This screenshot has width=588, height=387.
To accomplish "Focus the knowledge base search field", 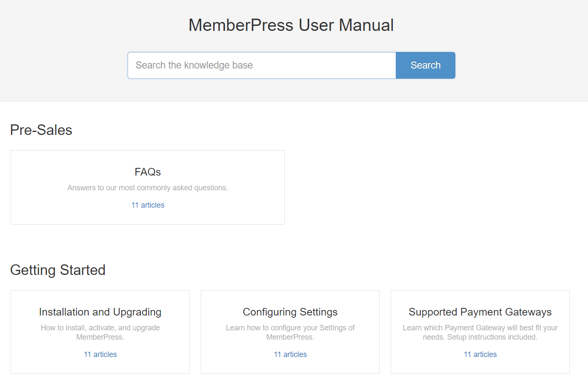I will point(262,65).
